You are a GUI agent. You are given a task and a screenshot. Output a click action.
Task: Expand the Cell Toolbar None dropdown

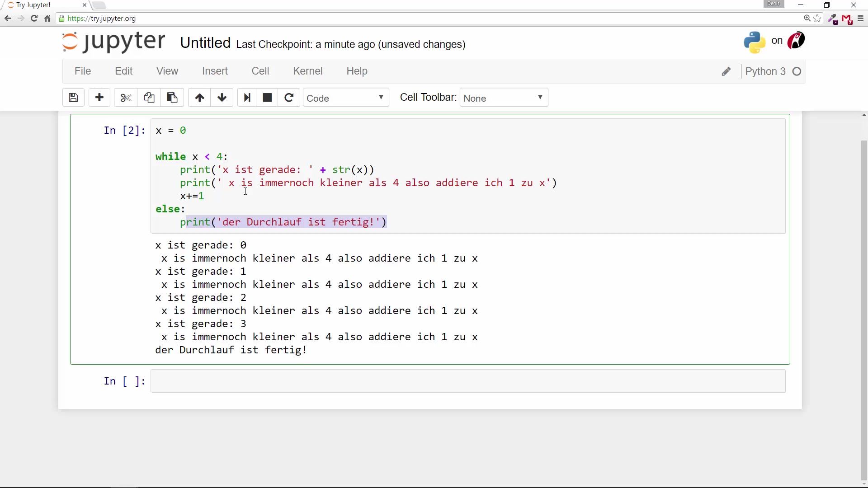point(504,98)
